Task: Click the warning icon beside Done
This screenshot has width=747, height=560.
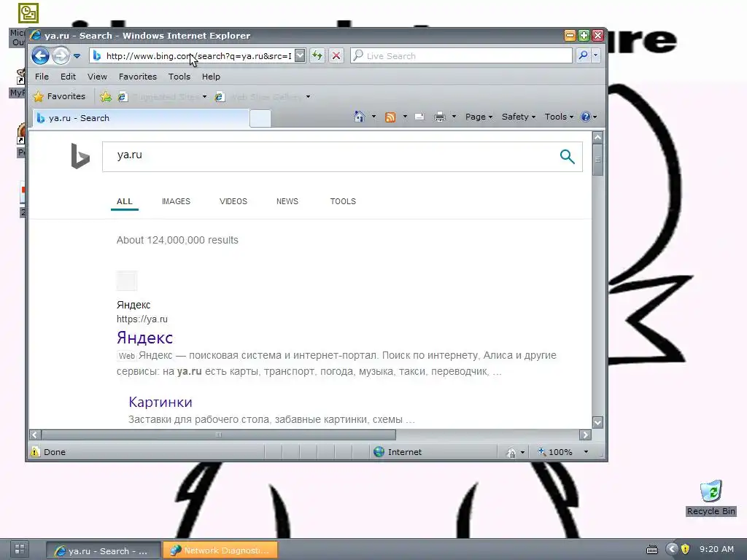Action: 35,451
